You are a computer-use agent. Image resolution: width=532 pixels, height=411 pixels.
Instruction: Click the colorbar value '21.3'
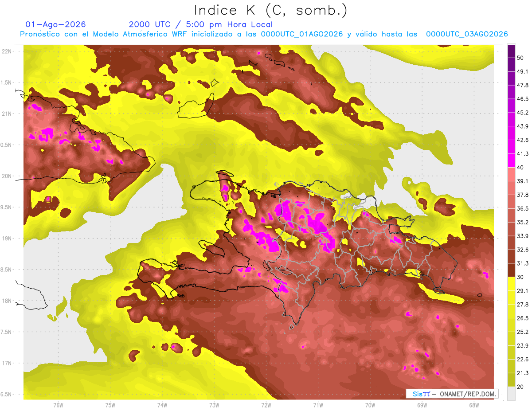point(522,373)
